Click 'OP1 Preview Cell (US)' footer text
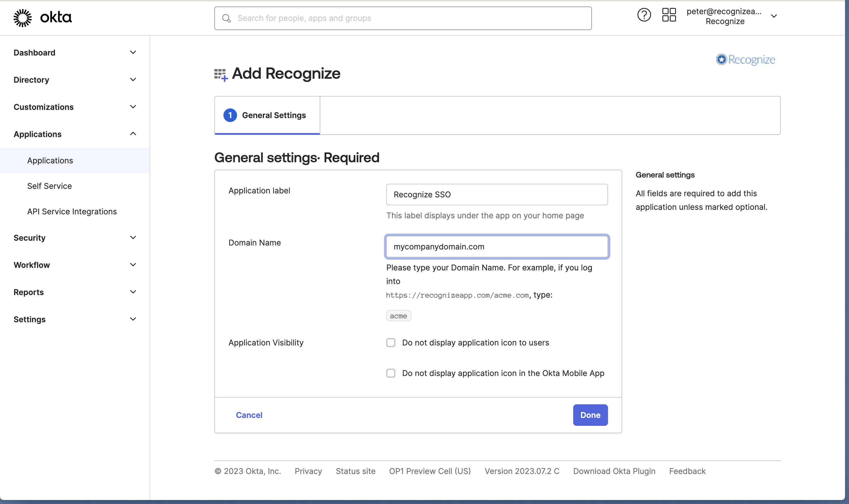Image resolution: width=849 pixels, height=504 pixels. 430,471
